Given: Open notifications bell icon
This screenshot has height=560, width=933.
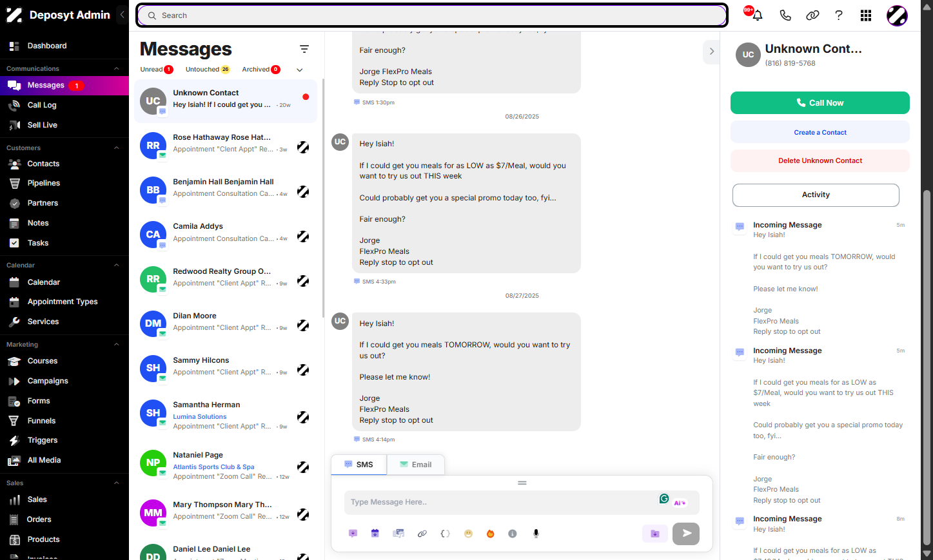Looking at the screenshot, I should coord(758,15).
